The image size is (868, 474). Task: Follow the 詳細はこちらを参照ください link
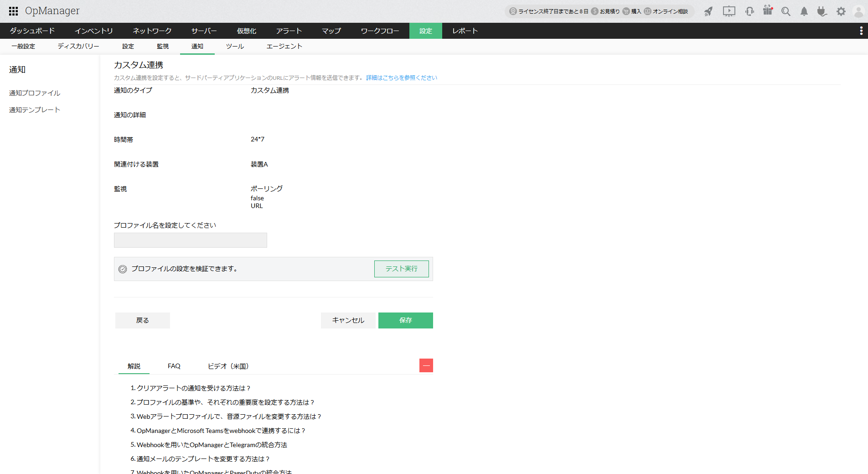click(x=402, y=78)
